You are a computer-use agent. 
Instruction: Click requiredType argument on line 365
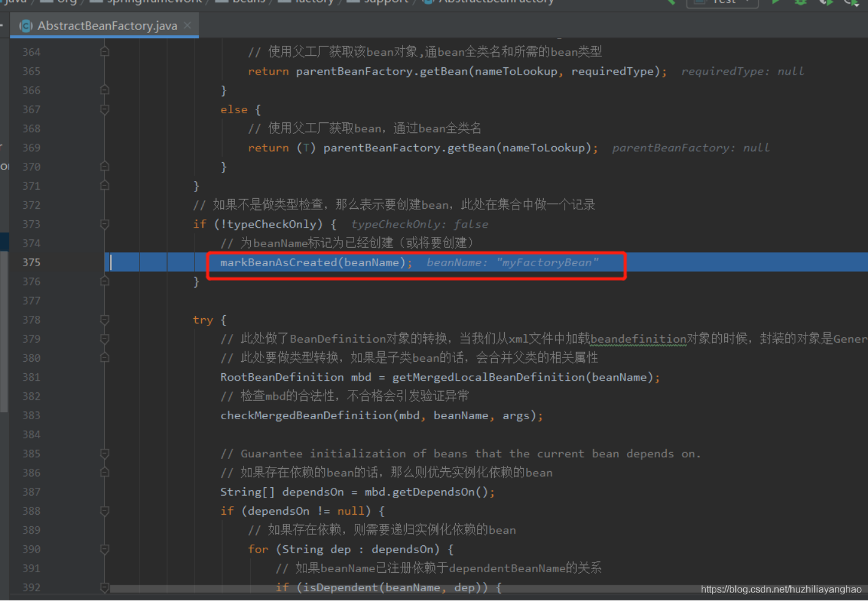pos(612,71)
